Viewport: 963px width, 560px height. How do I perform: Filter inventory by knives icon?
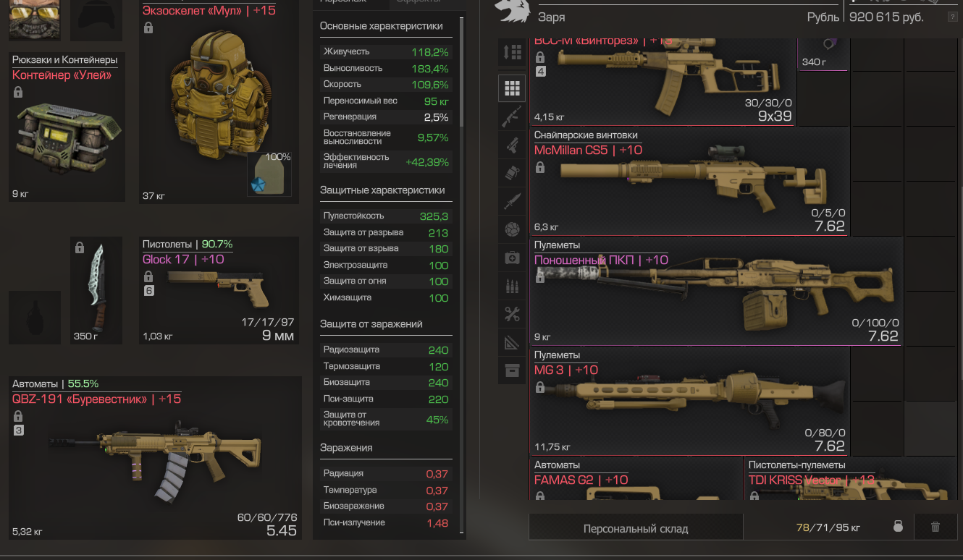click(512, 201)
